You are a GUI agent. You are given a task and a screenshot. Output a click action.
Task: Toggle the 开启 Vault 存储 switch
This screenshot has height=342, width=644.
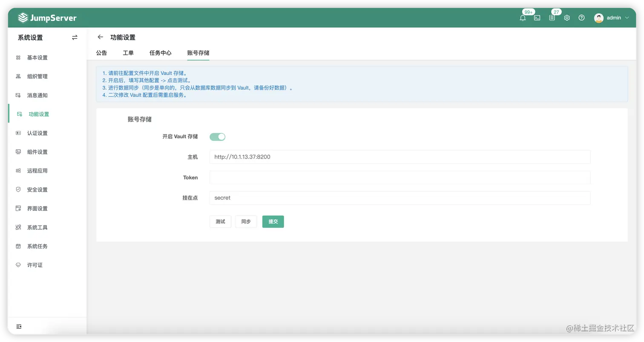click(217, 137)
